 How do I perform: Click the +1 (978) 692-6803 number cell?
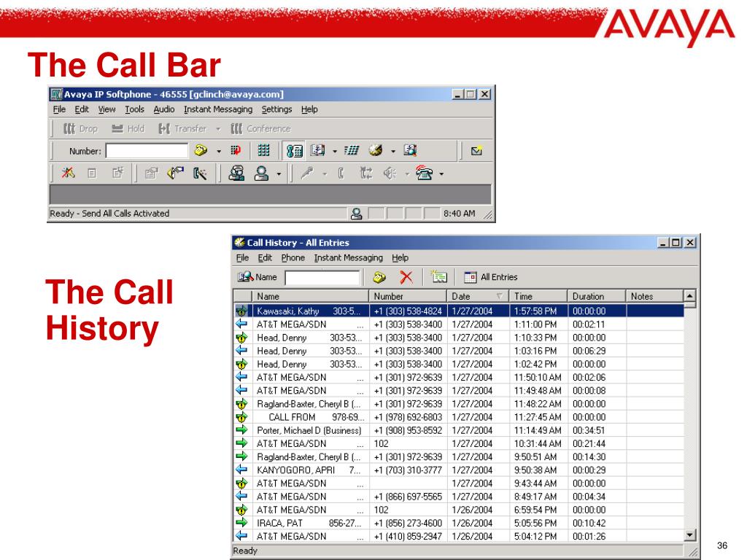(409, 417)
